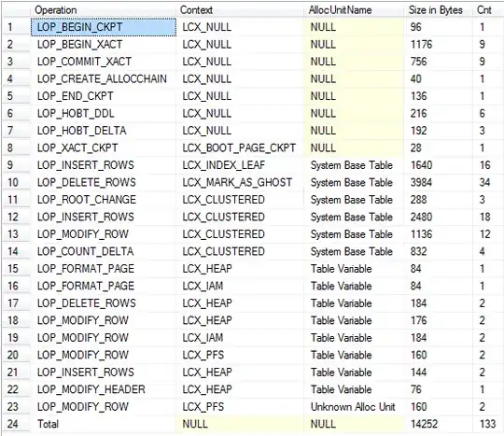This screenshot has width=504, height=436.
Task: Click Cnt value 6 in row 6
Action: coord(483,113)
